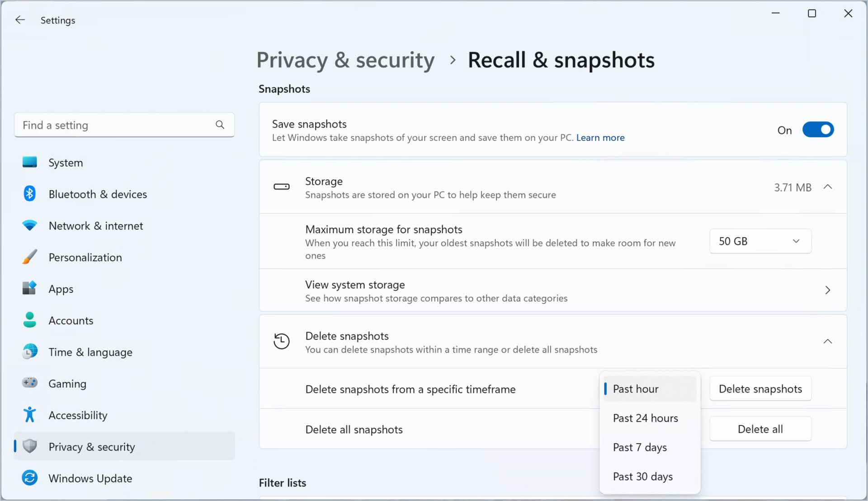Click Delete all snapshots button
This screenshot has width=868, height=501.
point(760,428)
